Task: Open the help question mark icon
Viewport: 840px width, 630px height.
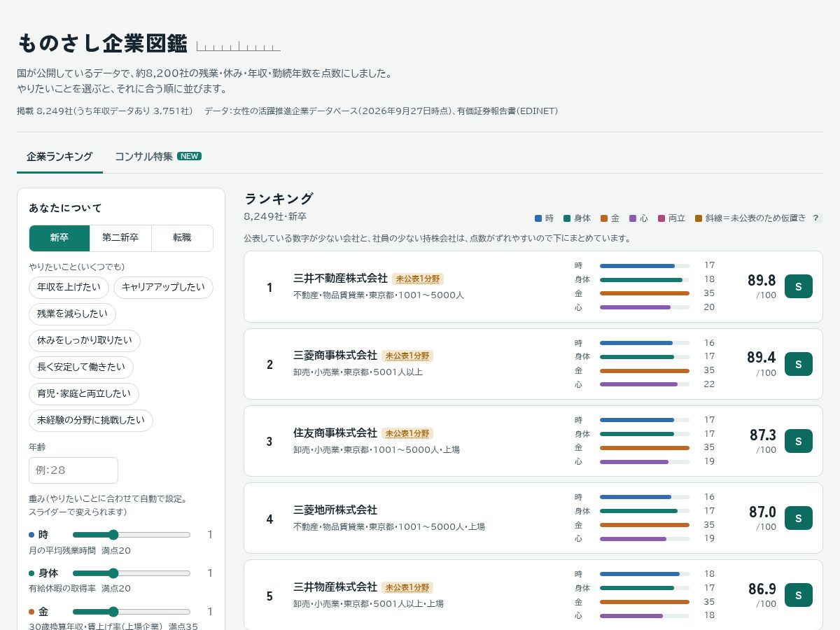Action: point(815,218)
